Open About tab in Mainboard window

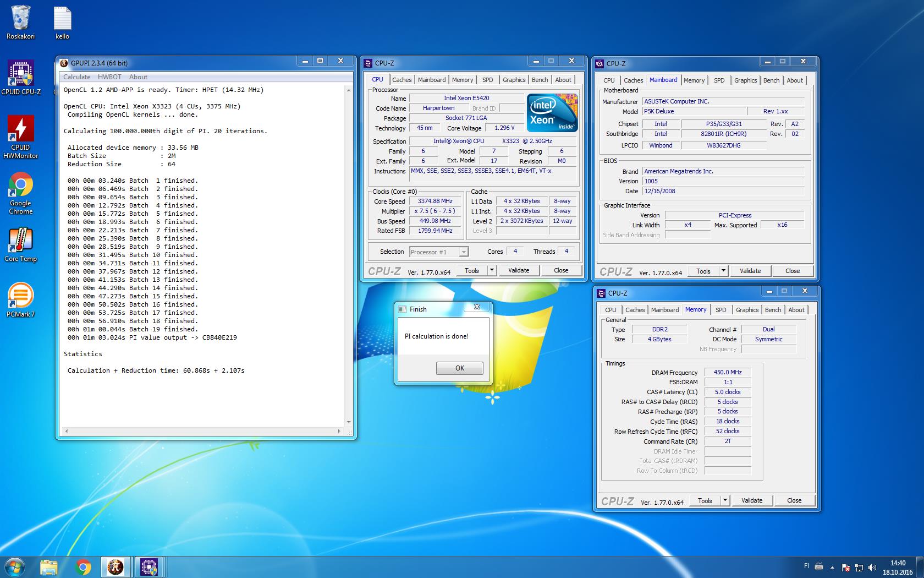(794, 80)
